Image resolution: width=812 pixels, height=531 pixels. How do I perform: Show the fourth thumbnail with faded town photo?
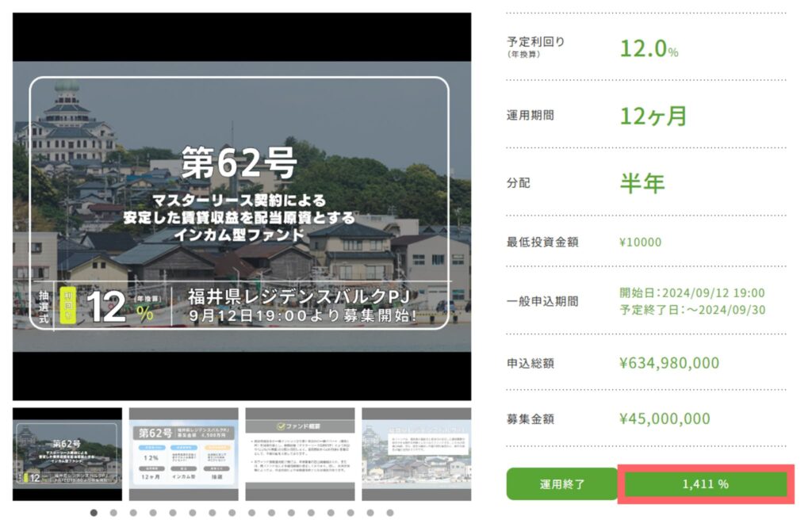point(416,454)
